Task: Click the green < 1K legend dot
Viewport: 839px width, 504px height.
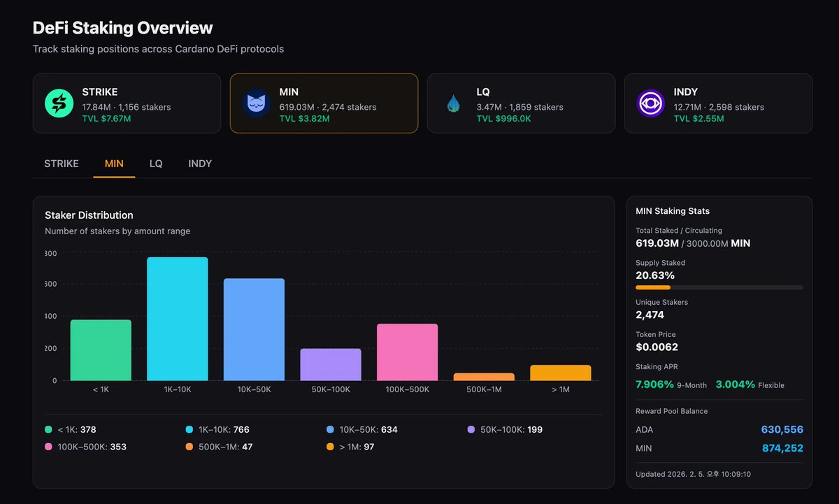Action: [48, 429]
